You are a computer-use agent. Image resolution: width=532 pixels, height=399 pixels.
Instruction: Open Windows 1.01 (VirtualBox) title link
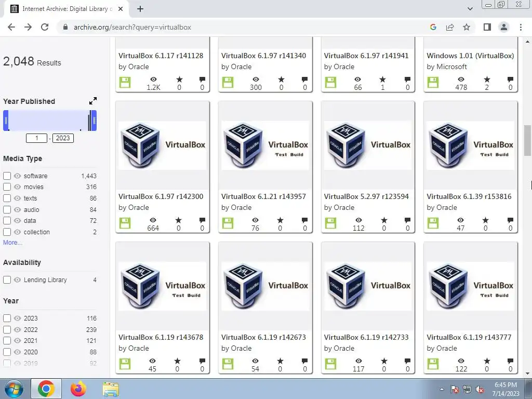pos(470,56)
